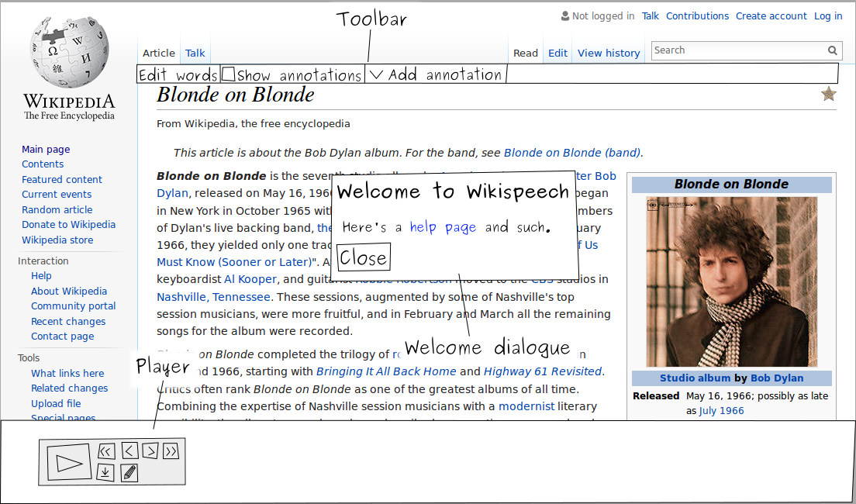
Task: Open the Bob Dylan link in infobox
Action: tap(777, 378)
